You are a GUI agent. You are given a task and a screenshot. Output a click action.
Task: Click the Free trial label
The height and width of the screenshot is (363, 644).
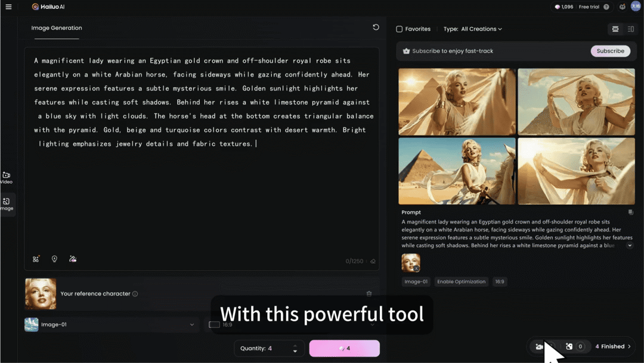(x=589, y=7)
